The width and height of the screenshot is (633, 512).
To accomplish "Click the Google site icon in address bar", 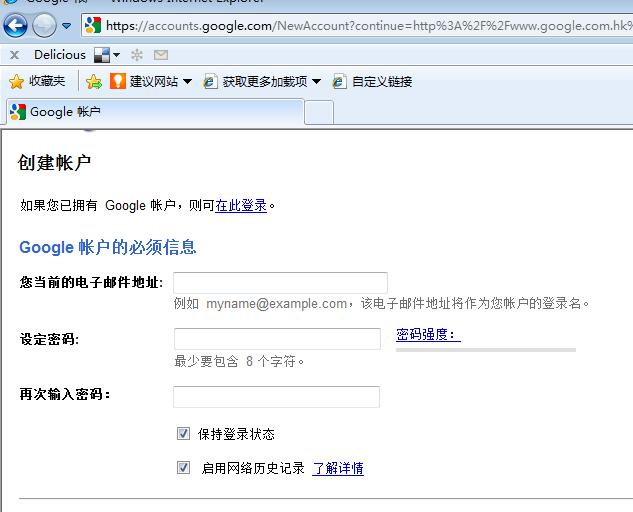I will coord(93,25).
